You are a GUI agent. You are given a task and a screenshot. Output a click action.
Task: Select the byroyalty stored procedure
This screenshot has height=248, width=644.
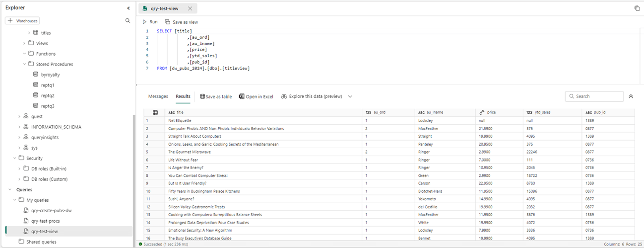[50, 75]
